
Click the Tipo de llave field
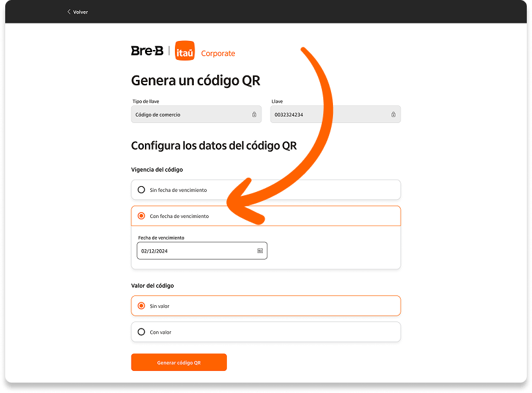click(x=196, y=115)
